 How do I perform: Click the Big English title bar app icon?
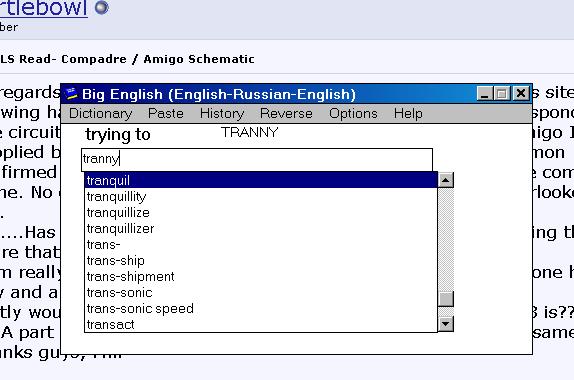[x=71, y=94]
